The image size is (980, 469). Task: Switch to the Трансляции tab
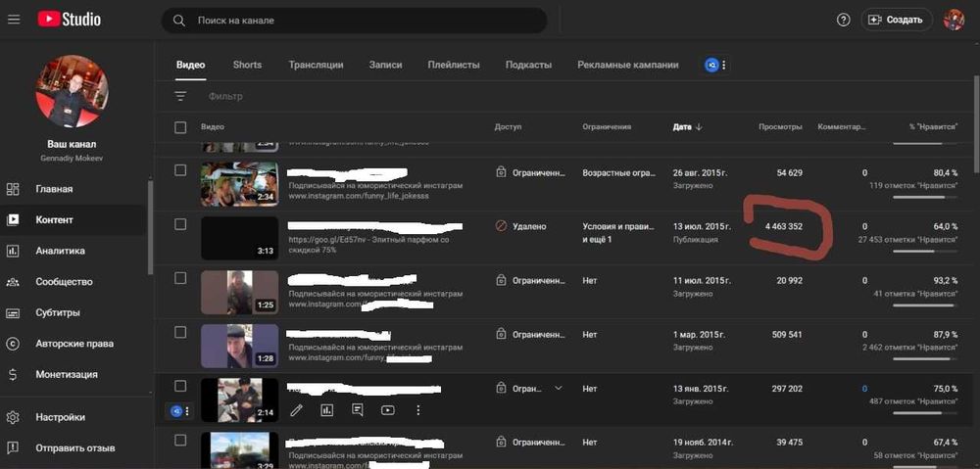[316, 65]
